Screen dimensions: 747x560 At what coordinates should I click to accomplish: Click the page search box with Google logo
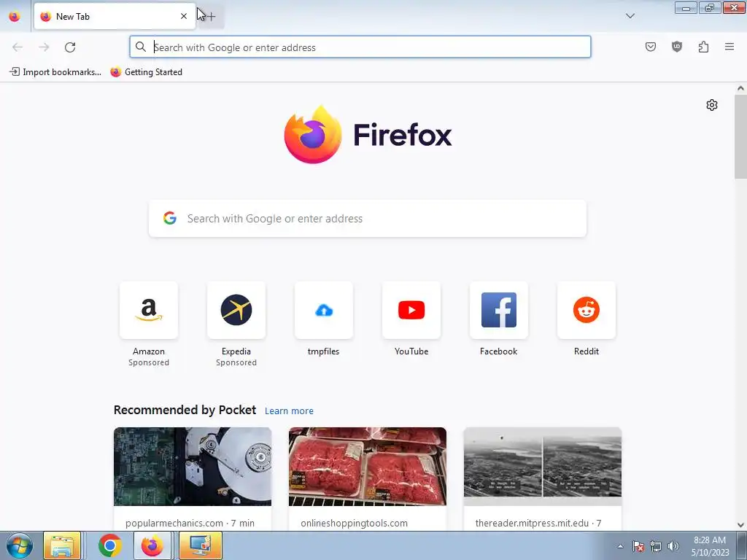[368, 219]
